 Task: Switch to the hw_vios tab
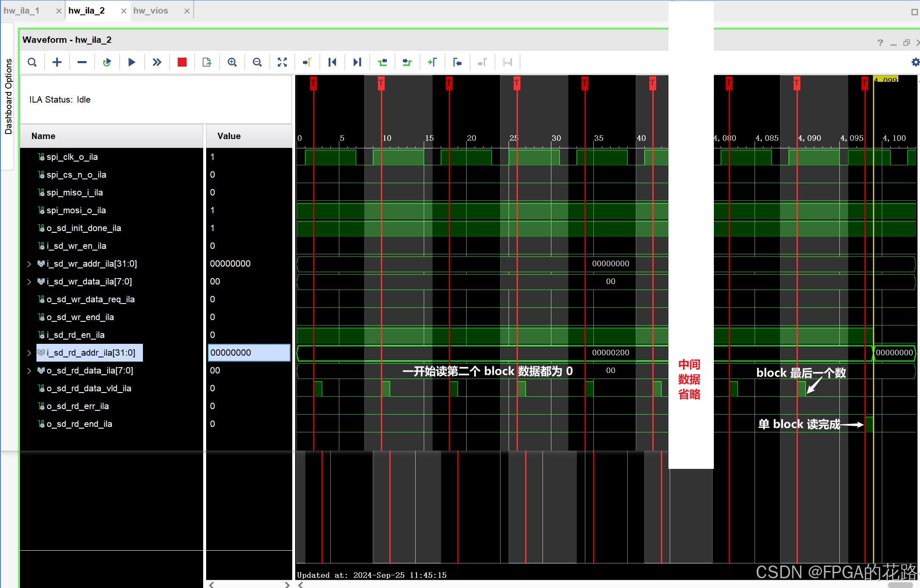(x=151, y=11)
